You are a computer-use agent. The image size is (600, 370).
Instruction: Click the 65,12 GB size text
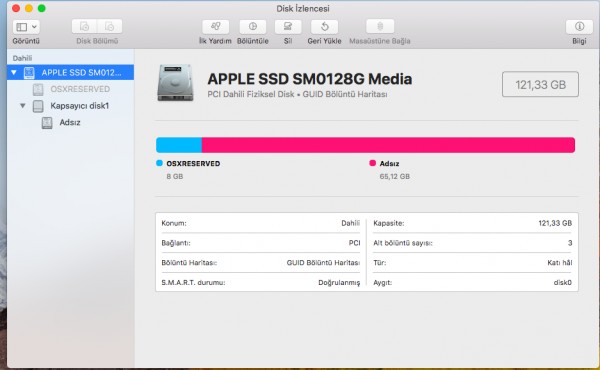pos(395,176)
